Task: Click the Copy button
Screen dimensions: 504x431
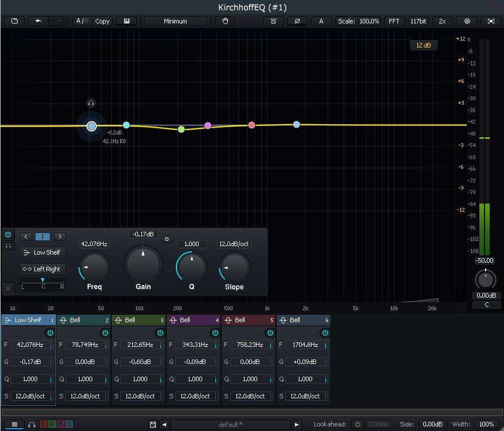Action: pos(103,21)
